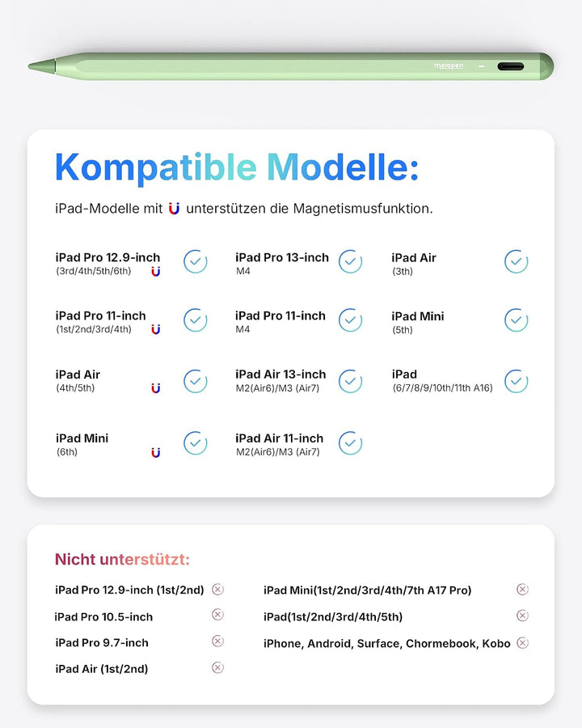Click the X icon beside iPad Pro 10.5-inch
This screenshot has width=582, height=728.
(x=217, y=615)
